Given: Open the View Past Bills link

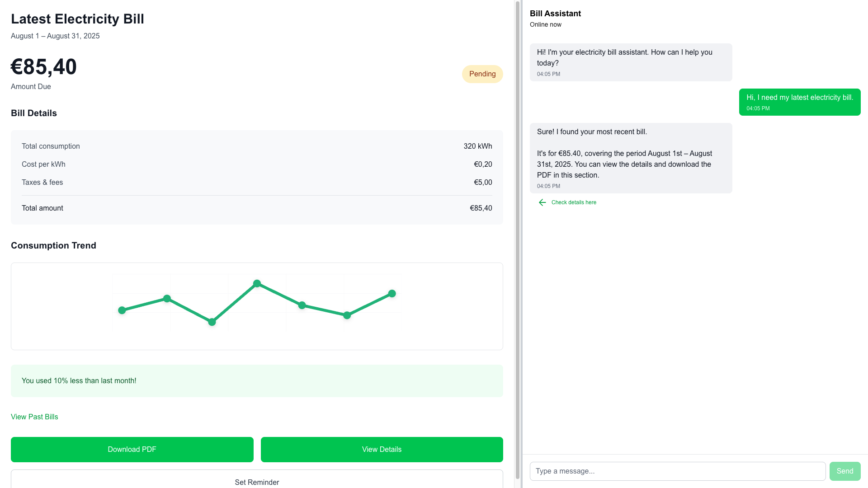Looking at the screenshot, I should point(34,417).
